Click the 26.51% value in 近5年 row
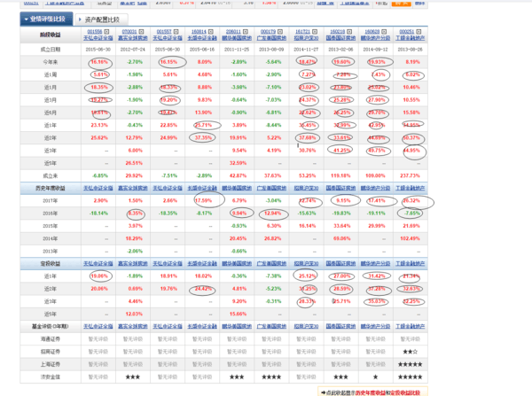532x396 pixels. [x=134, y=163]
